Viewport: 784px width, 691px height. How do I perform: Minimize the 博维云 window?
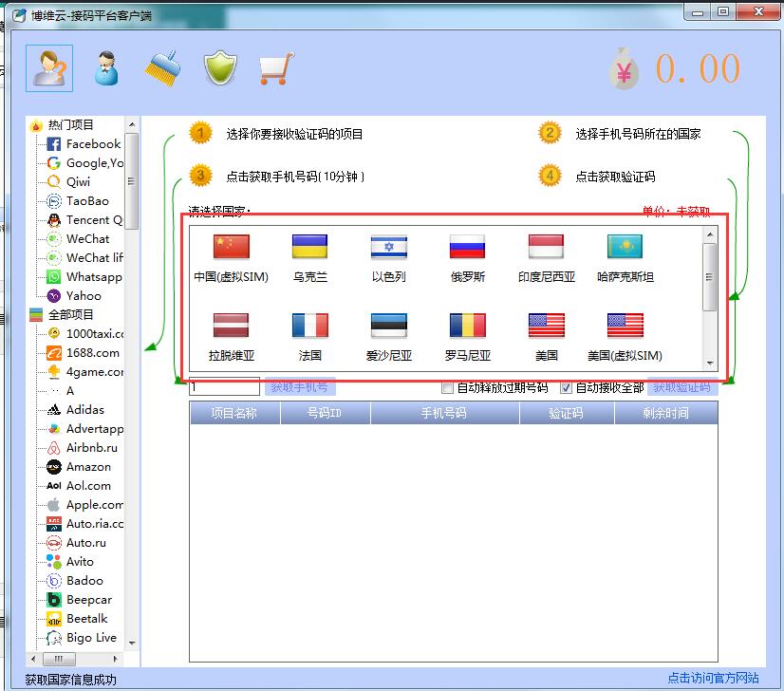[698, 12]
